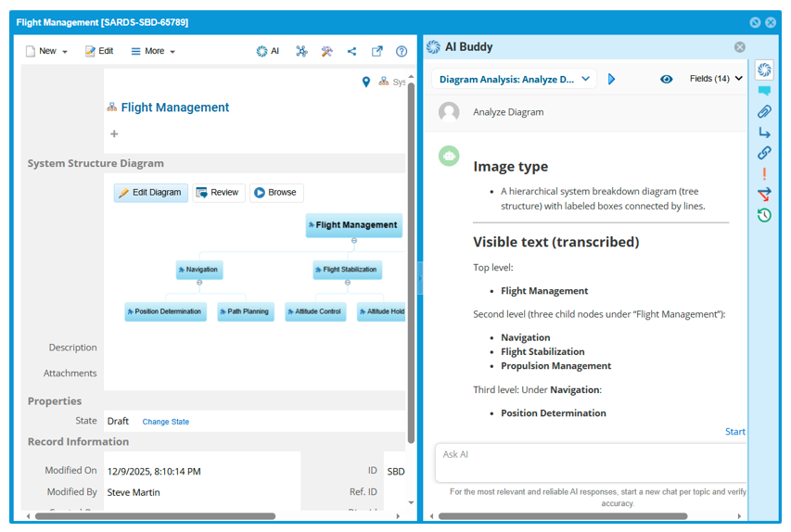791x532 pixels.
Task: Click left panel horizontal scrollbar
Action: [x=156, y=516]
